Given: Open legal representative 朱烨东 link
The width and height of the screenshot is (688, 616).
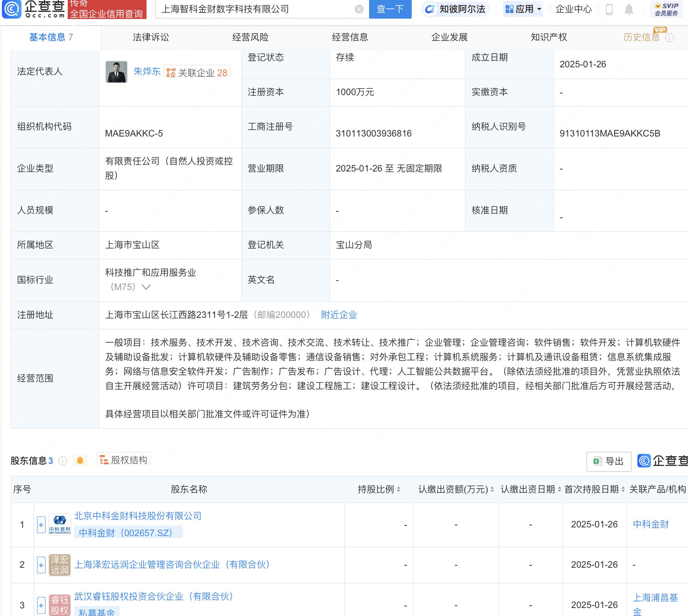Looking at the screenshot, I should tap(147, 71).
